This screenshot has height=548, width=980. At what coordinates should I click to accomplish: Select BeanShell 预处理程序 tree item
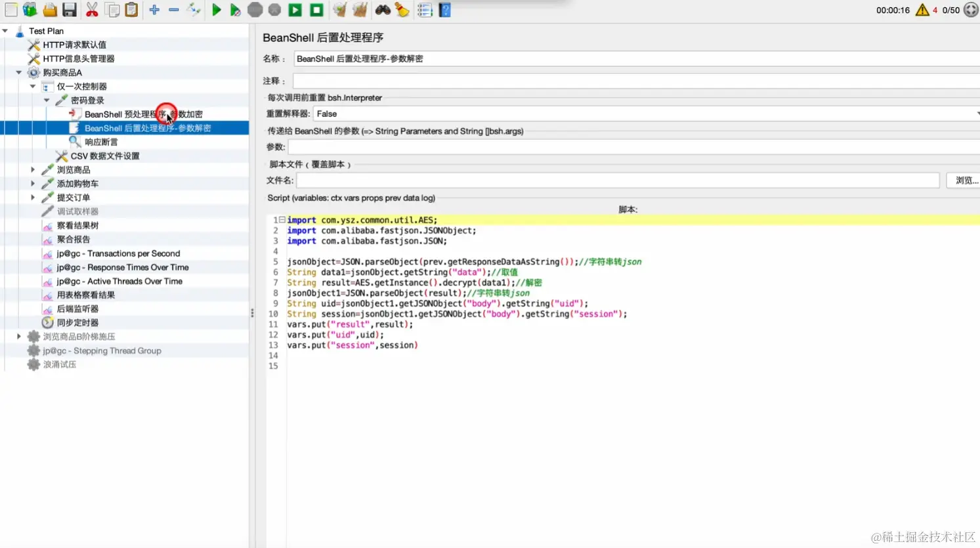[x=143, y=114]
